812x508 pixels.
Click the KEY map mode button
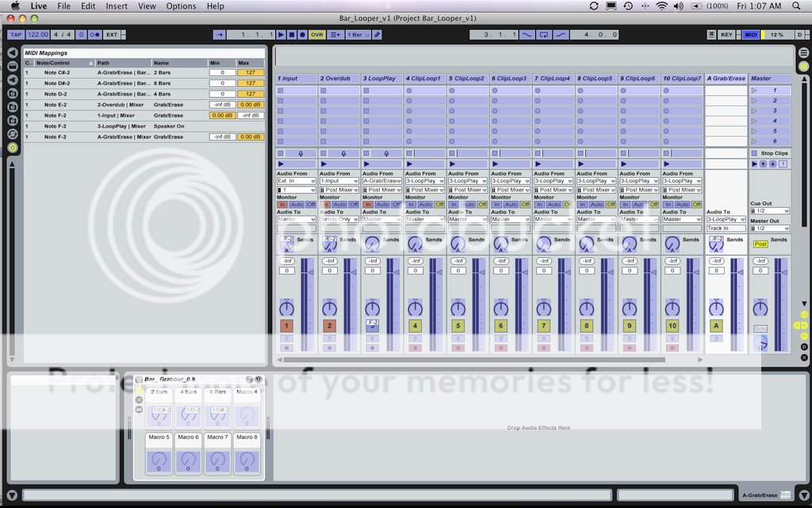point(727,35)
